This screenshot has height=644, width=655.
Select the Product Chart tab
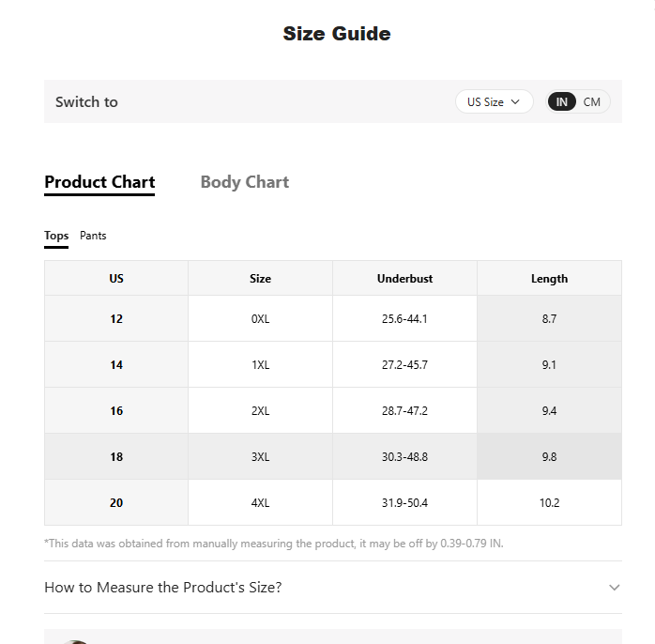click(x=99, y=182)
